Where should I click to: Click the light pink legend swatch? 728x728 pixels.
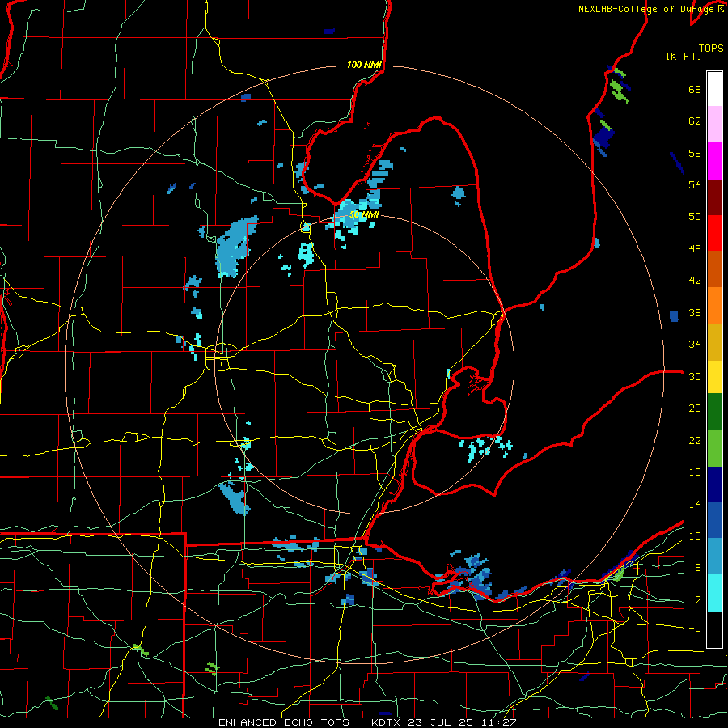click(x=714, y=124)
